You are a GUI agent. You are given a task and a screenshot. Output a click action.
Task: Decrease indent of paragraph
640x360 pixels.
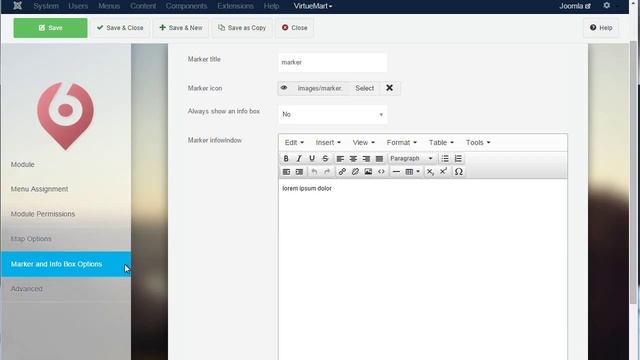(x=286, y=172)
